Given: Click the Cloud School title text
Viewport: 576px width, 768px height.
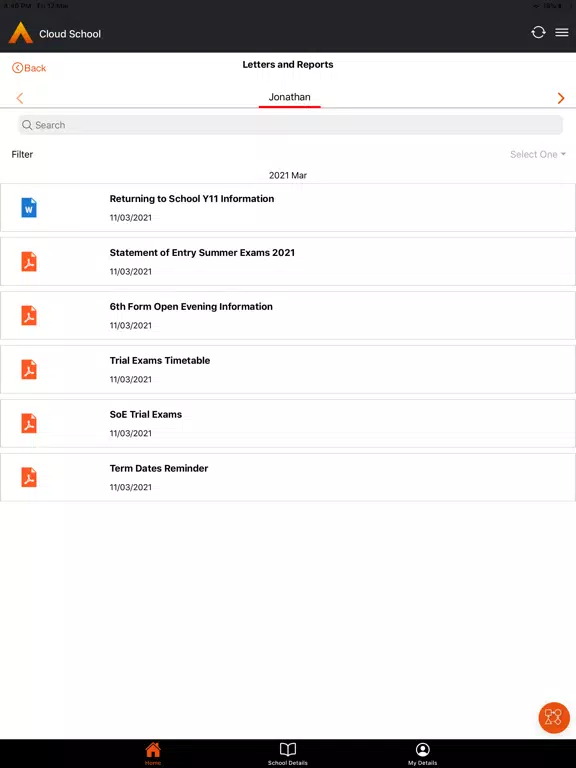Looking at the screenshot, I should (70, 34).
